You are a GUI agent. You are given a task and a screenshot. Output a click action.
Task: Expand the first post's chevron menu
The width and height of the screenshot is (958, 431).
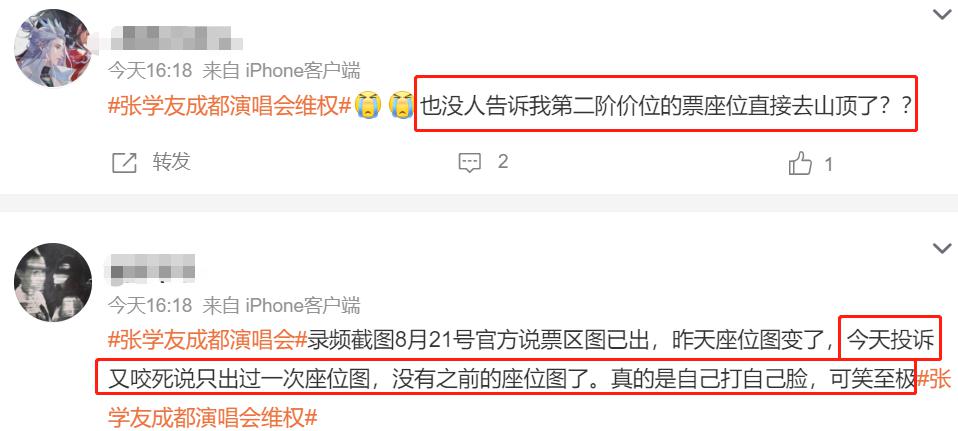tap(942, 14)
